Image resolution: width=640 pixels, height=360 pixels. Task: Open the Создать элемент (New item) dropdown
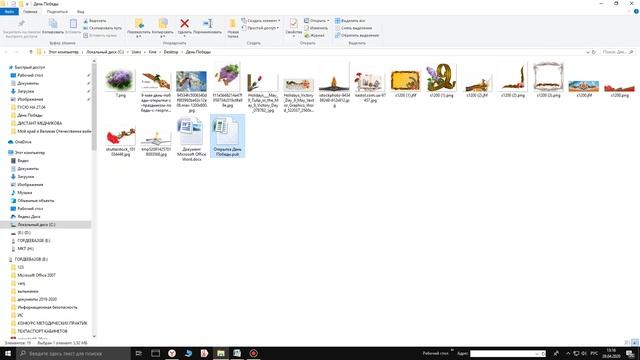(x=260, y=20)
